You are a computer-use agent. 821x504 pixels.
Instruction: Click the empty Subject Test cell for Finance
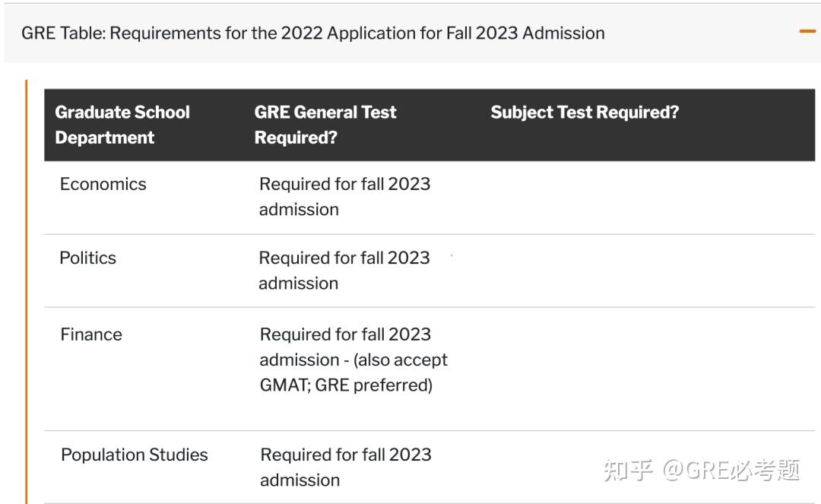click(608, 360)
